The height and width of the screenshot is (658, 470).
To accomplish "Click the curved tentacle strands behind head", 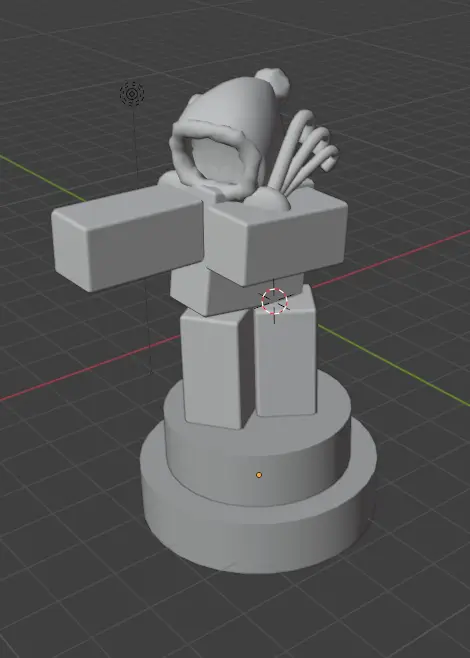I will point(304,153).
